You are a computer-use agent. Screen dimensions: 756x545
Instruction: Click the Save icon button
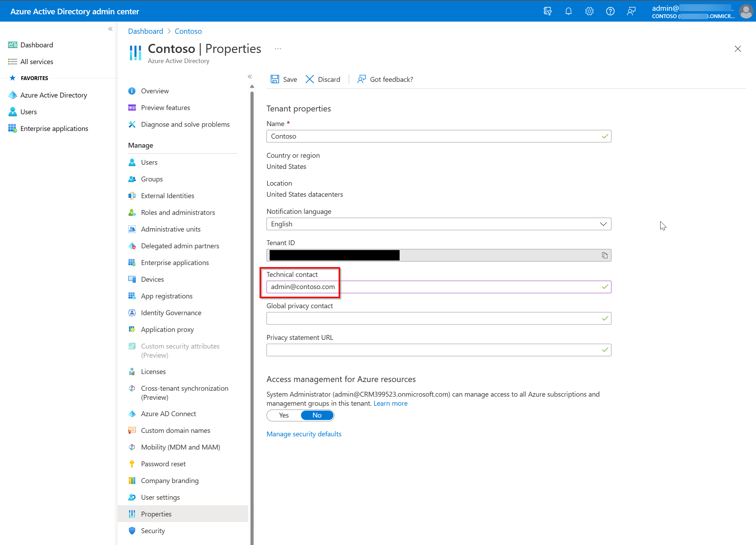pos(275,79)
